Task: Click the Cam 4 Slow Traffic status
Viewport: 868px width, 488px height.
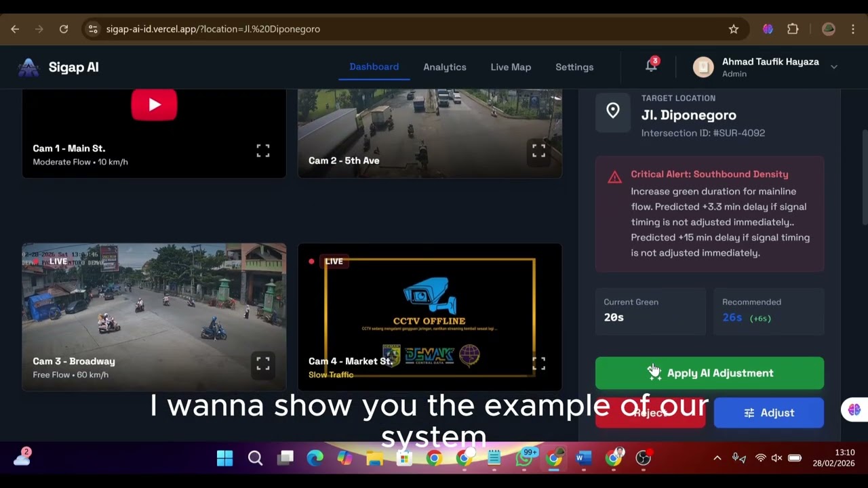Action: 331,375
